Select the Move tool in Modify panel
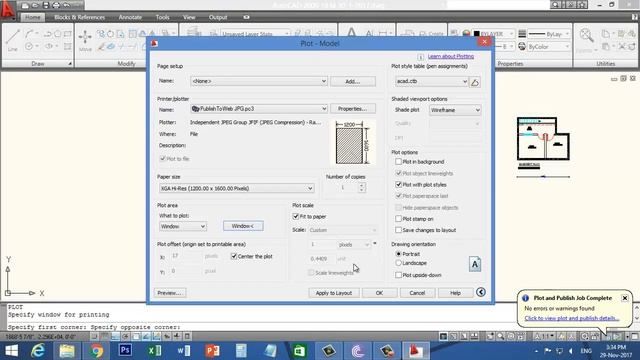 pyautogui.click(x=85, y=40)
